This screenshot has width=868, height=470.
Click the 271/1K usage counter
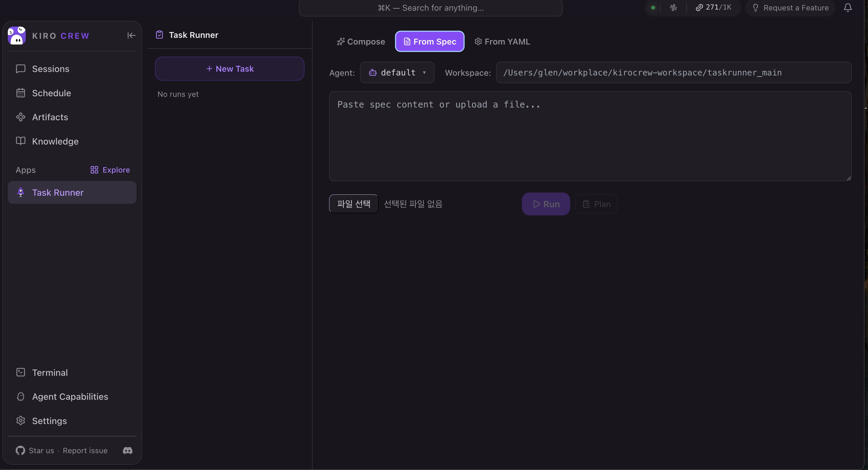(x=714, y=8)
